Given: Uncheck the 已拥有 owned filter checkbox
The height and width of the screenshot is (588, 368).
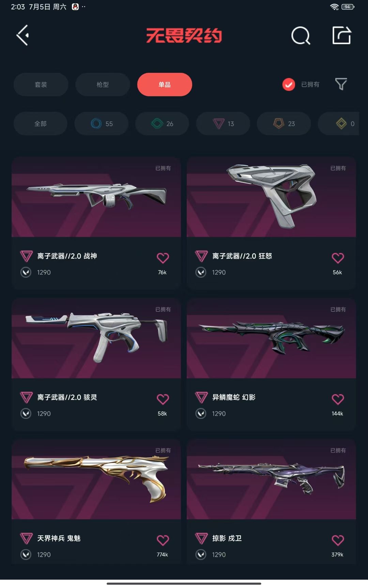Looking at the screenshot, I should tap(289, 84).
